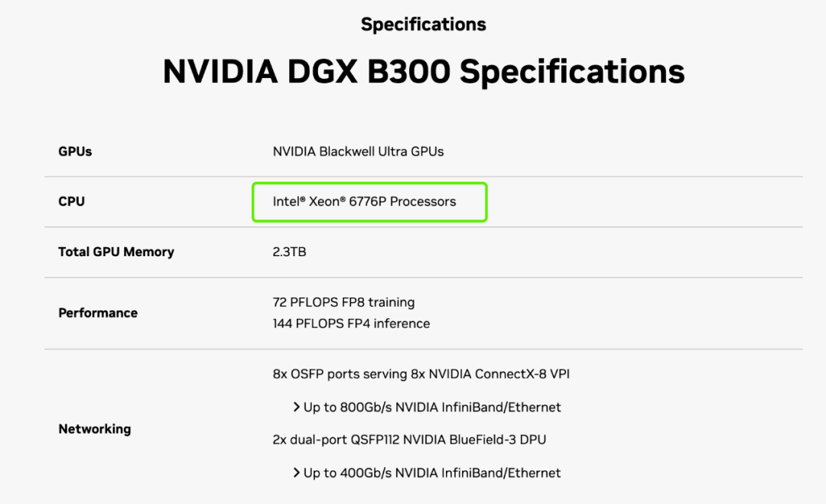Click the small Specifications heading above the title
The height and width of the screenshot is (504, 826).
(x=423, y=24)
